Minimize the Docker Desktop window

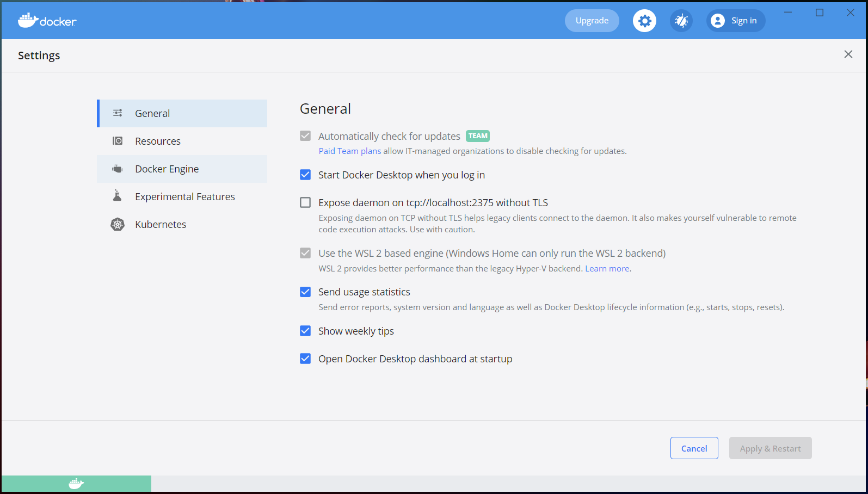click(x=788, y=13)
